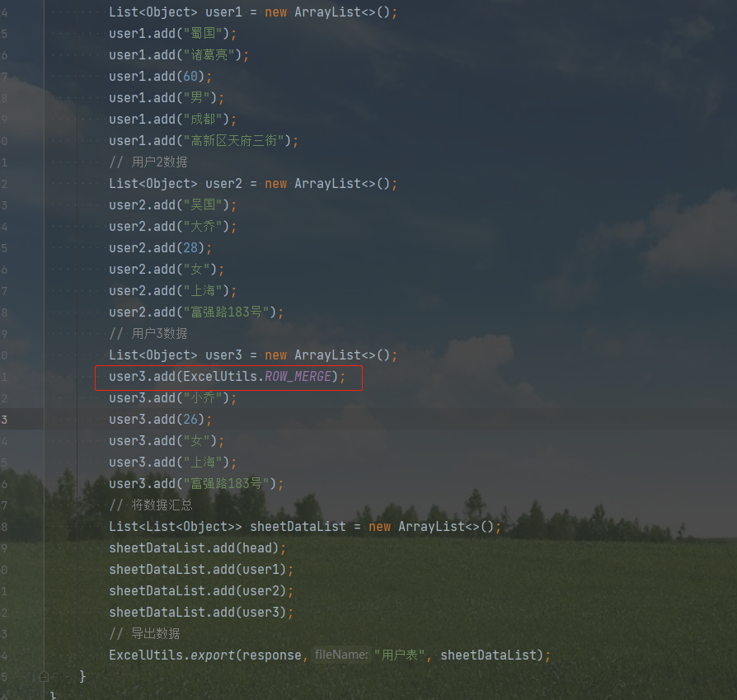Collapse the method using the gutter fold marker

[x=43, y=676]
